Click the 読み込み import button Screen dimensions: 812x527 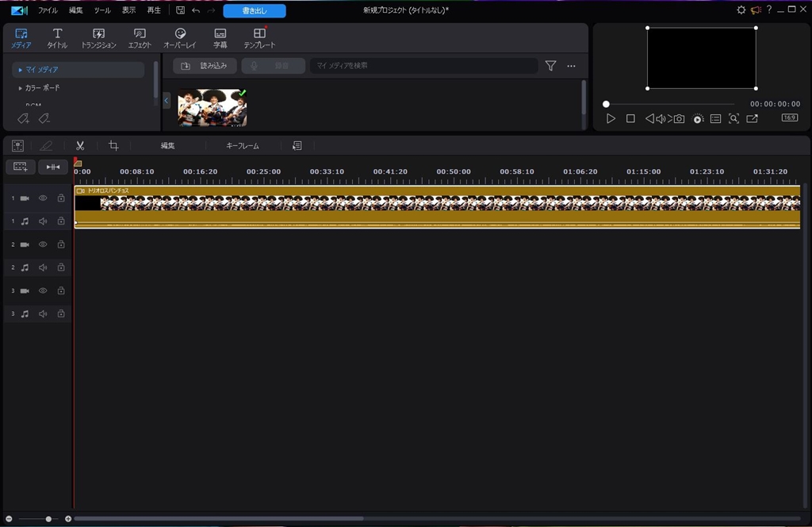click(205, 66)
